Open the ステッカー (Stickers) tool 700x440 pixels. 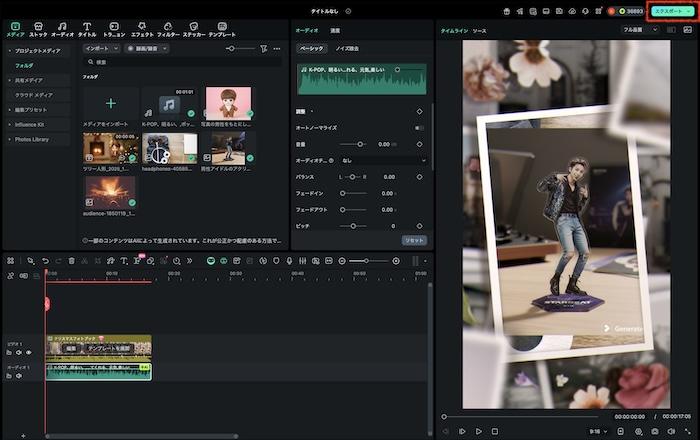[x=193, y=28]
